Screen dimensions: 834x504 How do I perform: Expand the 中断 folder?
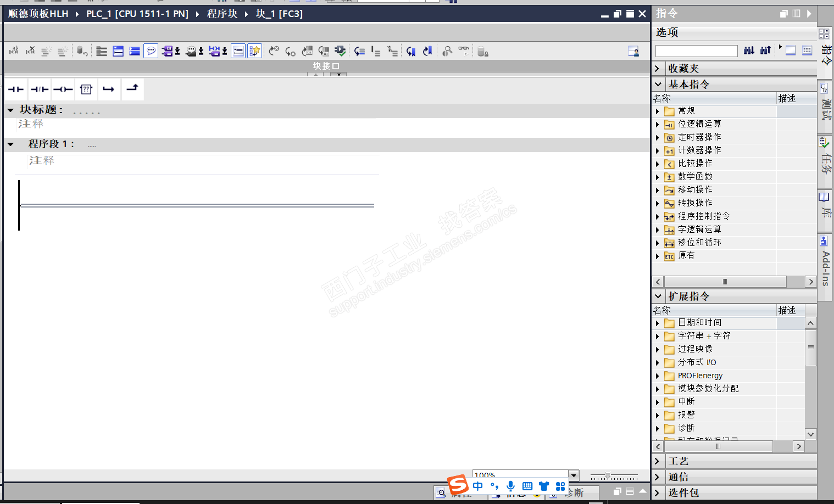(x=658, y=402)
